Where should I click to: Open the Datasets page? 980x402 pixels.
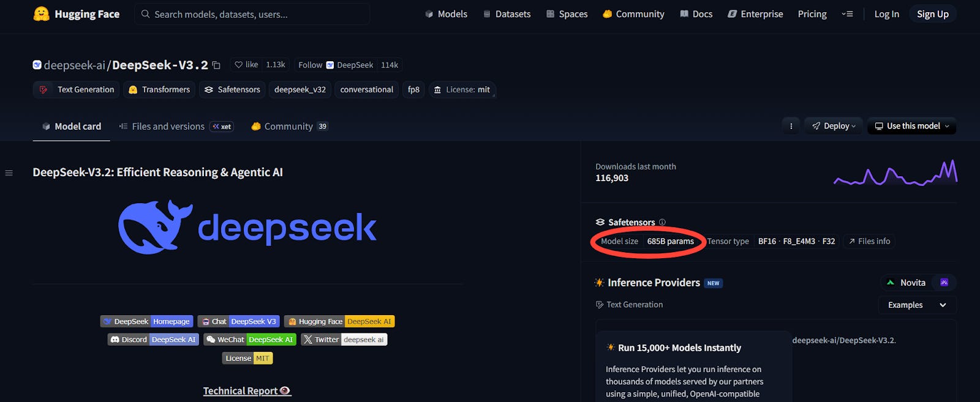(x=507, y=14)
